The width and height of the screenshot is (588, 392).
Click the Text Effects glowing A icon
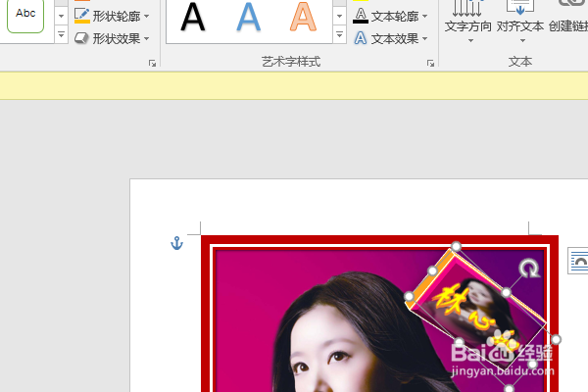click(x=361, y=38)
